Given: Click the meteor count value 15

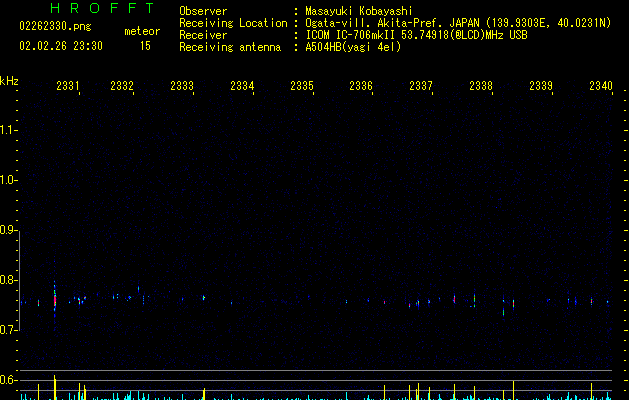Looking at the screenshot, I should coord(145,46).
